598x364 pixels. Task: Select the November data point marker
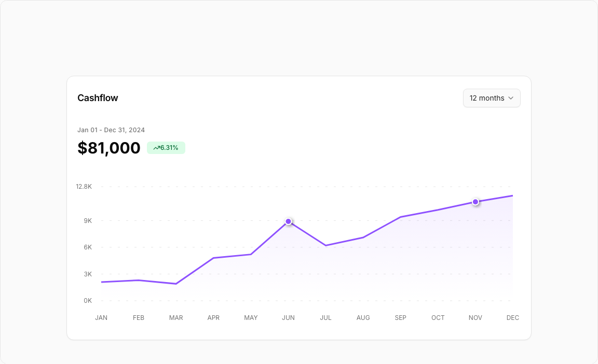click(475, 202)
